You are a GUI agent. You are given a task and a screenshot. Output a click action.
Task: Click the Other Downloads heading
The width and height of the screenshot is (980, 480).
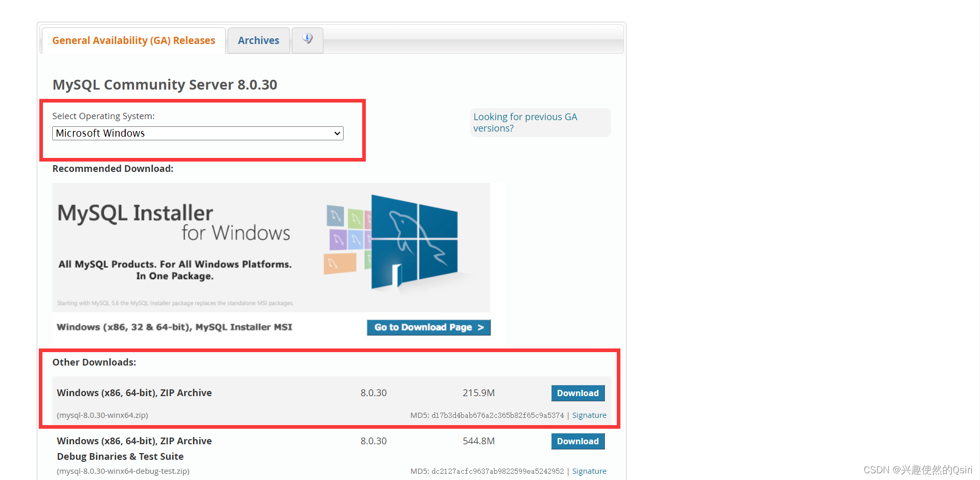[94, 362]
